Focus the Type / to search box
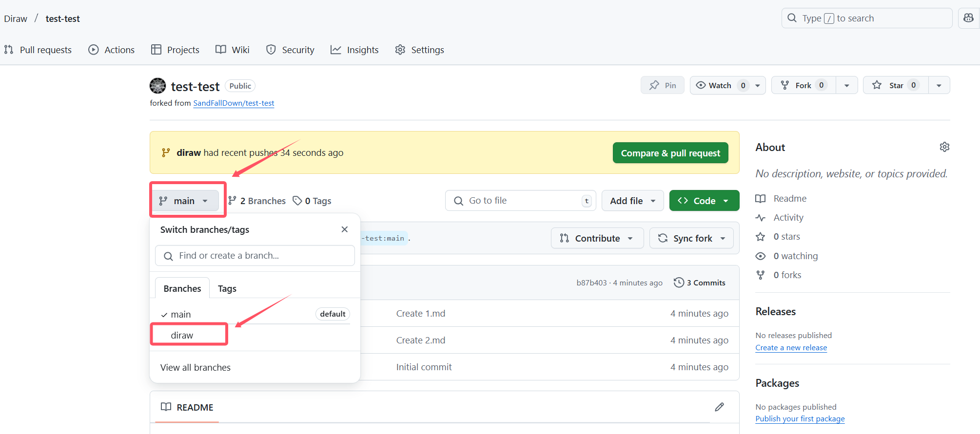 pyautogui.click(x=867, y=18)
